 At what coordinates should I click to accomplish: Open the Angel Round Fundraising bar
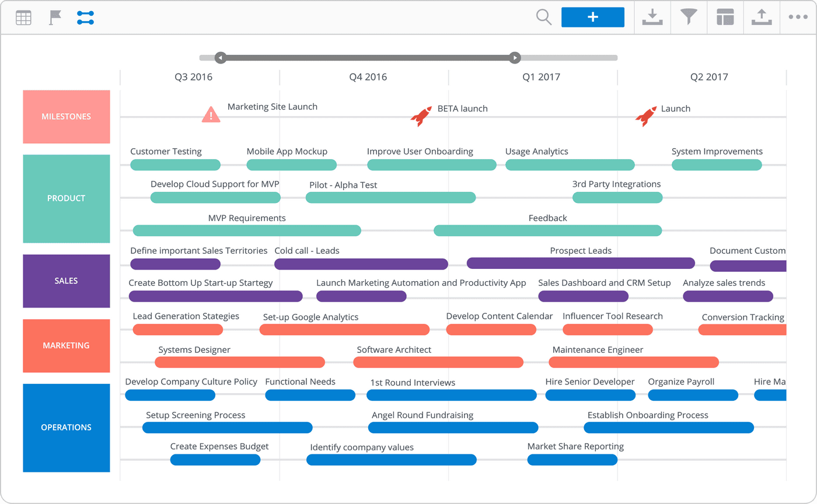point(453,428)
